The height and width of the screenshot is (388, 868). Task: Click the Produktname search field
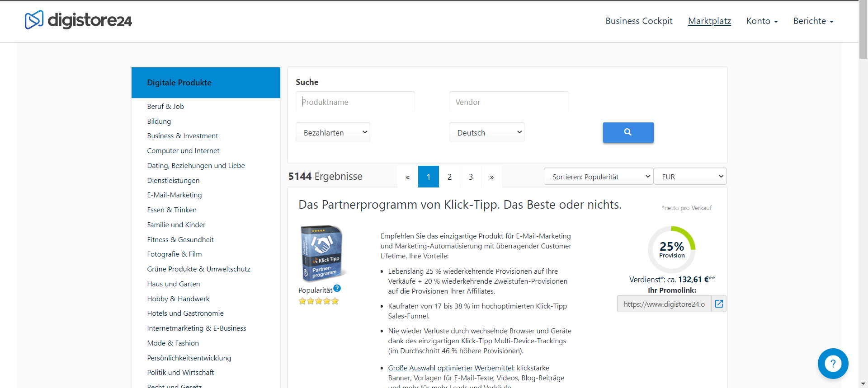355,102
